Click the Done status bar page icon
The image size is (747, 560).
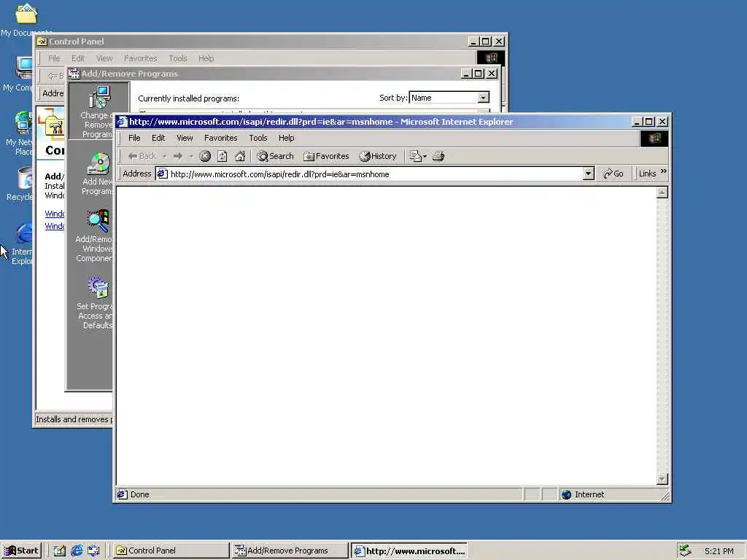tap(123, 494)
